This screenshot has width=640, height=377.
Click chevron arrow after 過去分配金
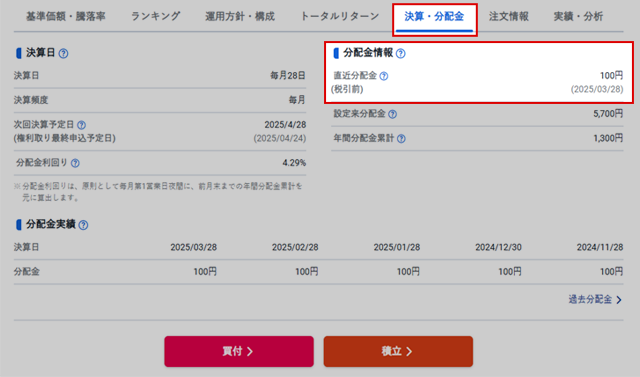(619, 300)
